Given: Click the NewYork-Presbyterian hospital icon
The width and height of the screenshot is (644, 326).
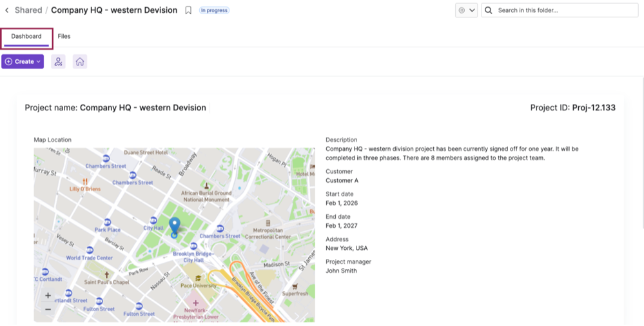Looking at the screenshot, I should [x=195, y=303].
